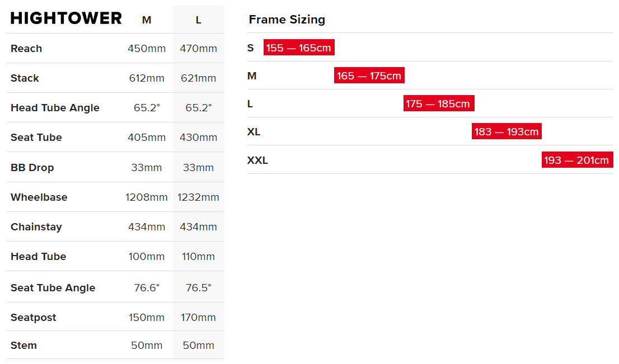Click the 1232mm wheelbase value

(x=198, y=197)
